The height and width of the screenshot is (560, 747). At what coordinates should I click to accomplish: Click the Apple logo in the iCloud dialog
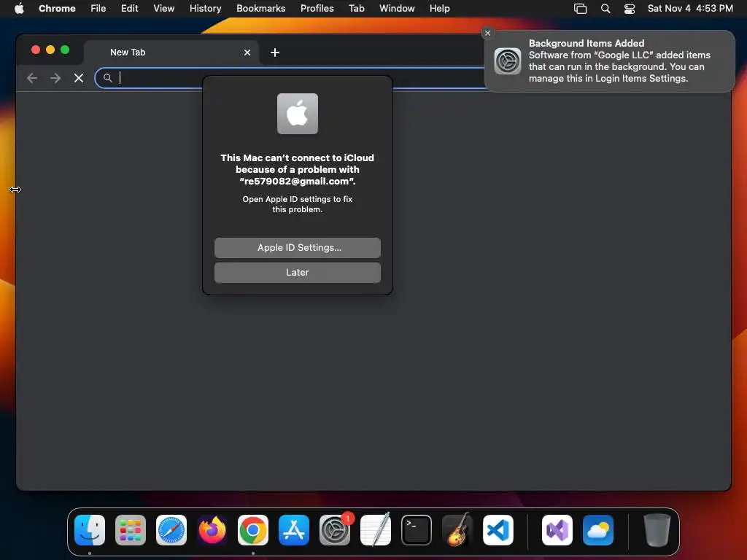tap(298, 114)
